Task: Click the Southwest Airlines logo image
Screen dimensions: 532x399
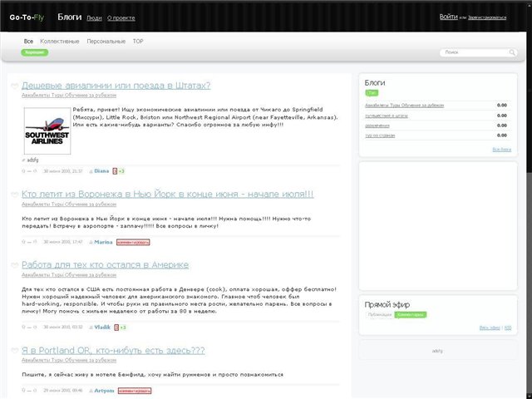Action: pyautogui.click(x=46, y=130)
